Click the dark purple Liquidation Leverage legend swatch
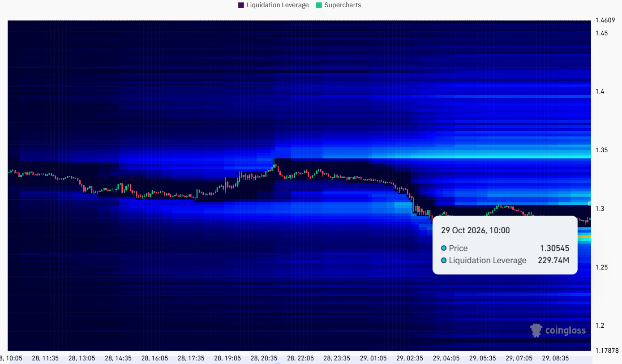The height and width of the screenshot is (364, 622). (x=241, y=5)
